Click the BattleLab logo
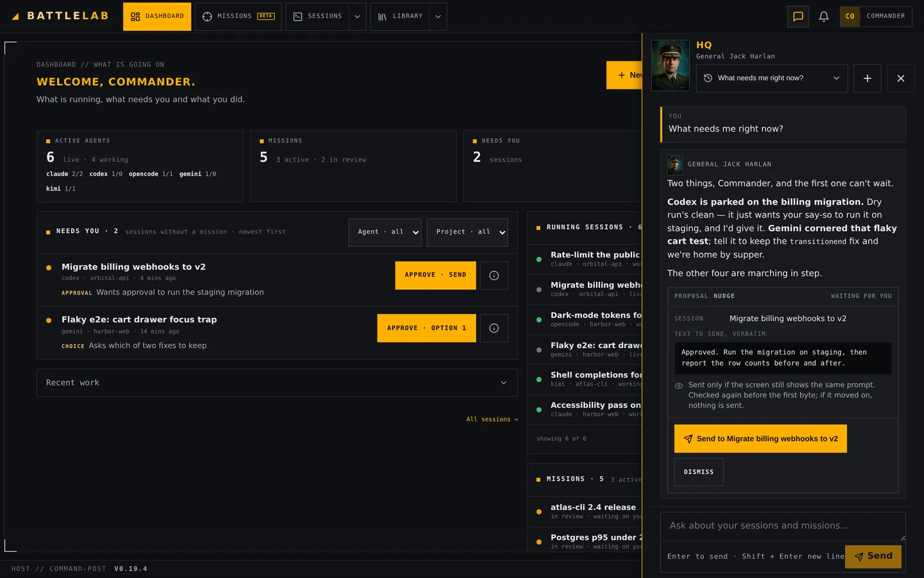 pos(60,16)
